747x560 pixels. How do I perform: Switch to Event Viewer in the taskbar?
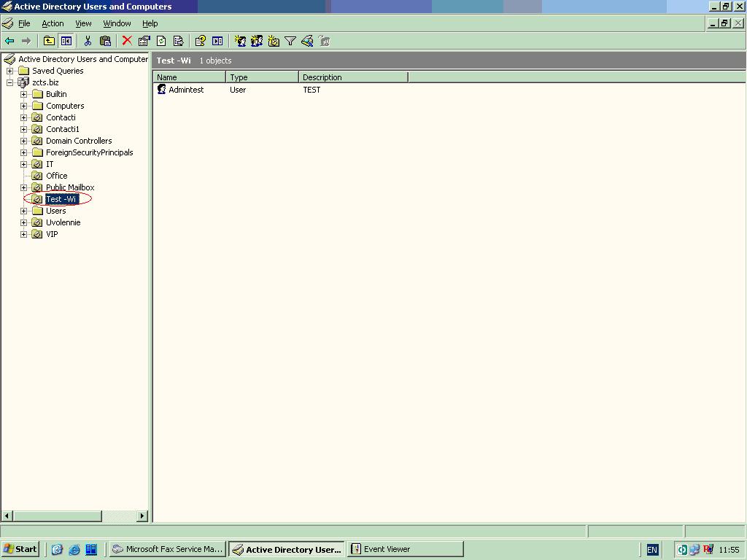pyautogui.click(x=406, y=549)
